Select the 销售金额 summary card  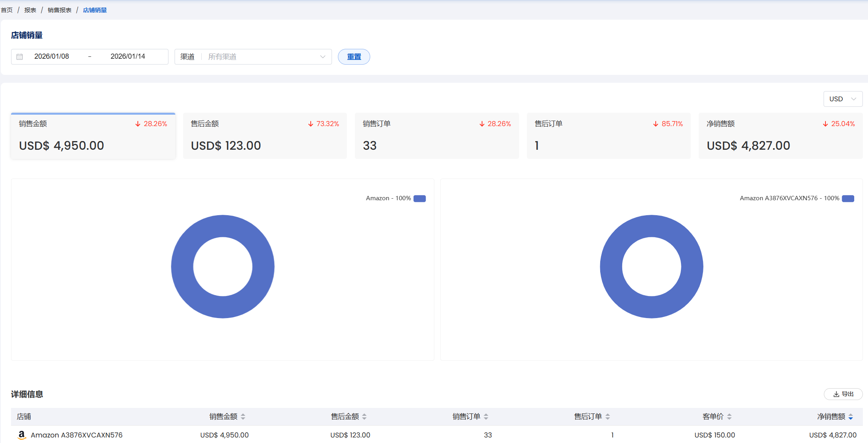click(x=93, y=136)
